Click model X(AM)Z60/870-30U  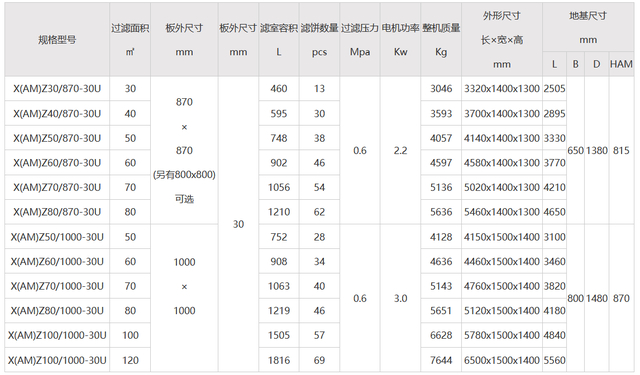(57, 163)
